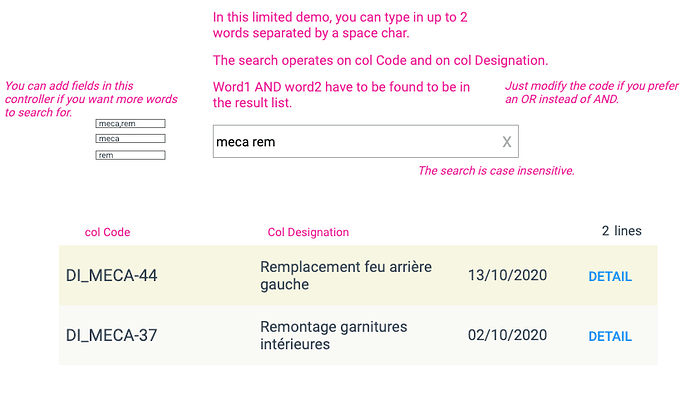Click the 02/10/2020 date cell

pyautogui.click(x=507, y=336)
